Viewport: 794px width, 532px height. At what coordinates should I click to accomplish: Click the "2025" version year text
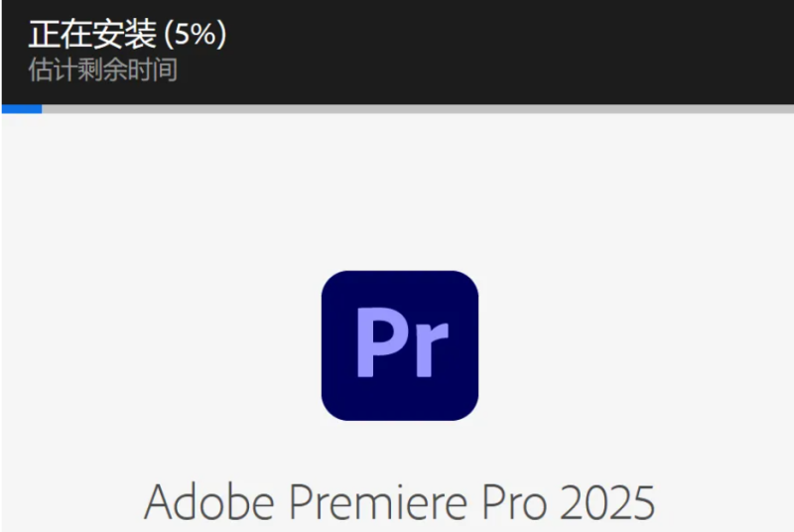tap(607, 501)
